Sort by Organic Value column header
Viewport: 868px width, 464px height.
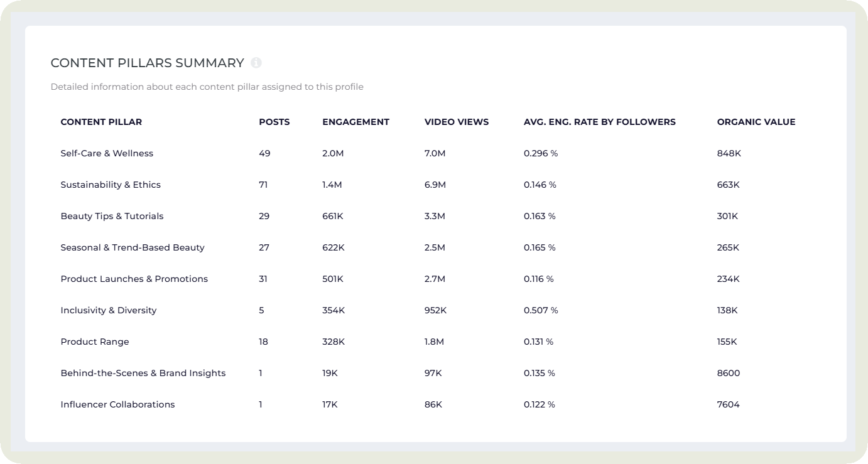click(756, 122)
